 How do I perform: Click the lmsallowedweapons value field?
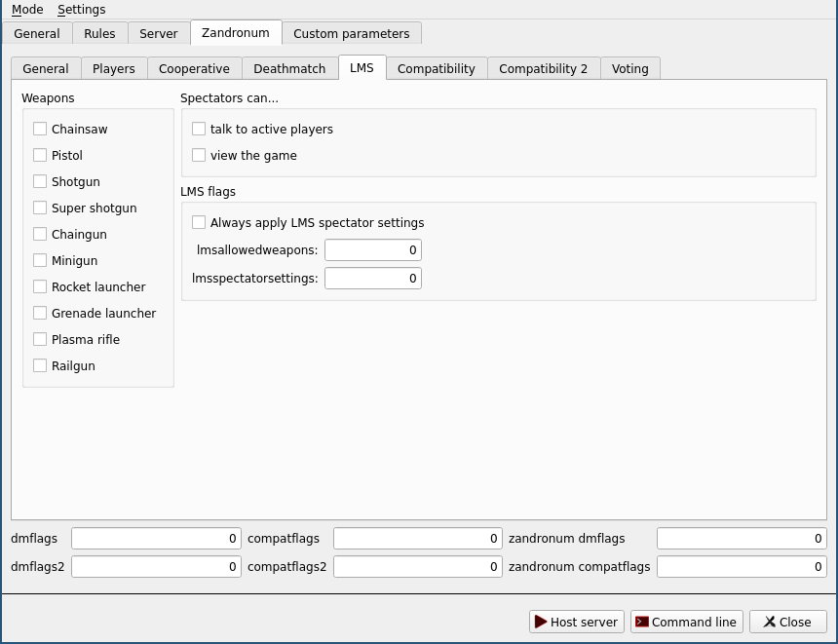click(x=372, y=250)
